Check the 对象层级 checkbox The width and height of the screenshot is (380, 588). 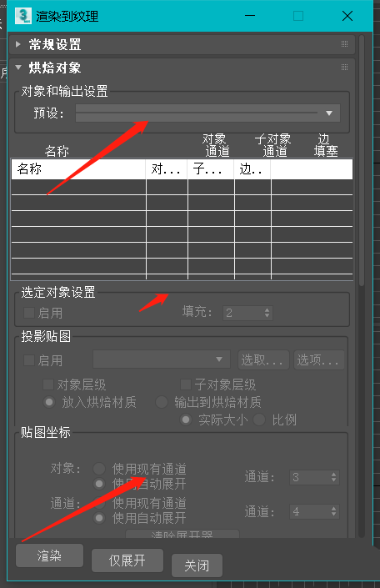pyautogui.click(x=48, y=384)
